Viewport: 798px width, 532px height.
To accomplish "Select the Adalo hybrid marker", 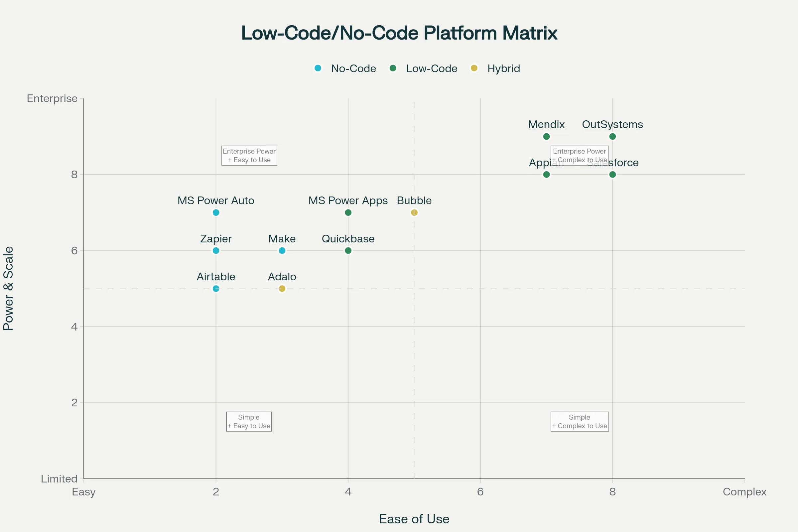I will point(282,288).
